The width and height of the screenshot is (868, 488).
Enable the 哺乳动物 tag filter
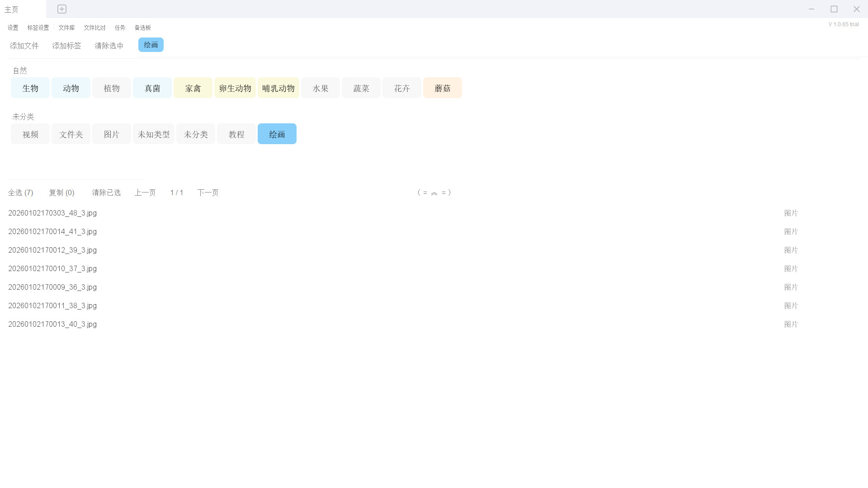[278, 88]
